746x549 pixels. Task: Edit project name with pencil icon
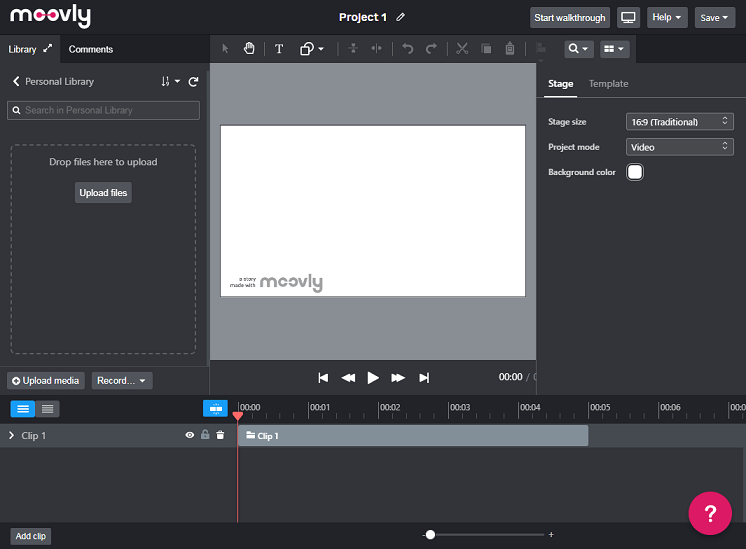coord(401,17)
